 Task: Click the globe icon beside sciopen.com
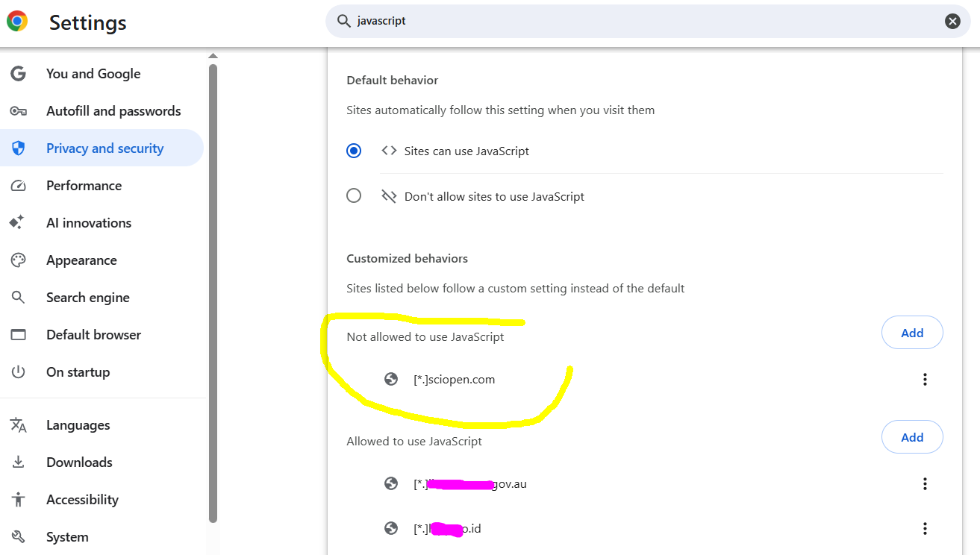[391, 380]
